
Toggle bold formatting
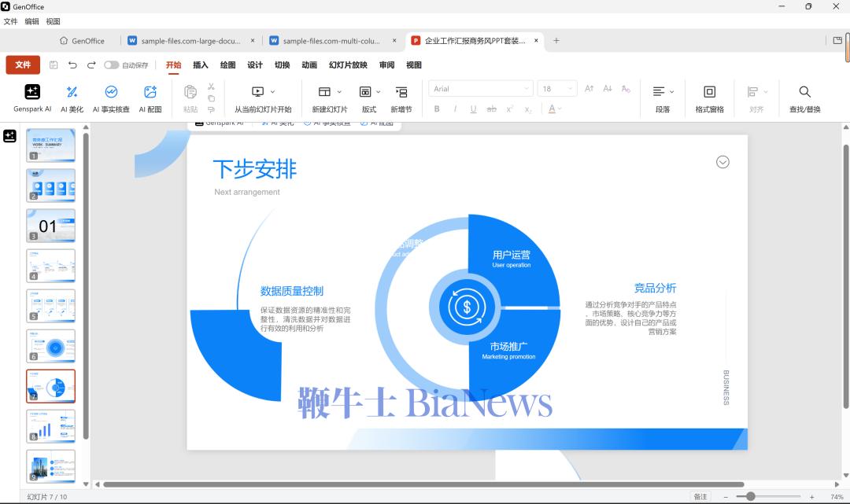click(x=437, y=109)
